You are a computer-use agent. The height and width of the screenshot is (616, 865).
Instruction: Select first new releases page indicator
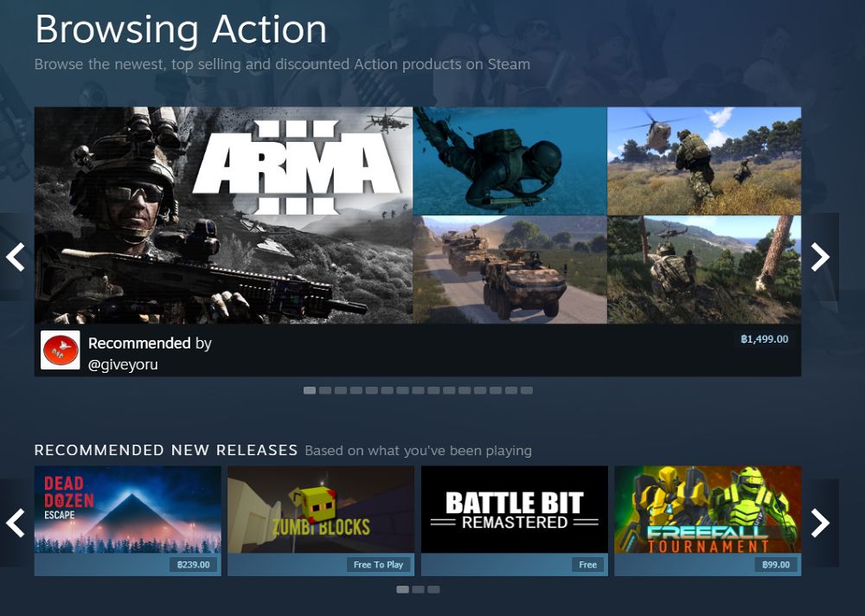point(403,589)
